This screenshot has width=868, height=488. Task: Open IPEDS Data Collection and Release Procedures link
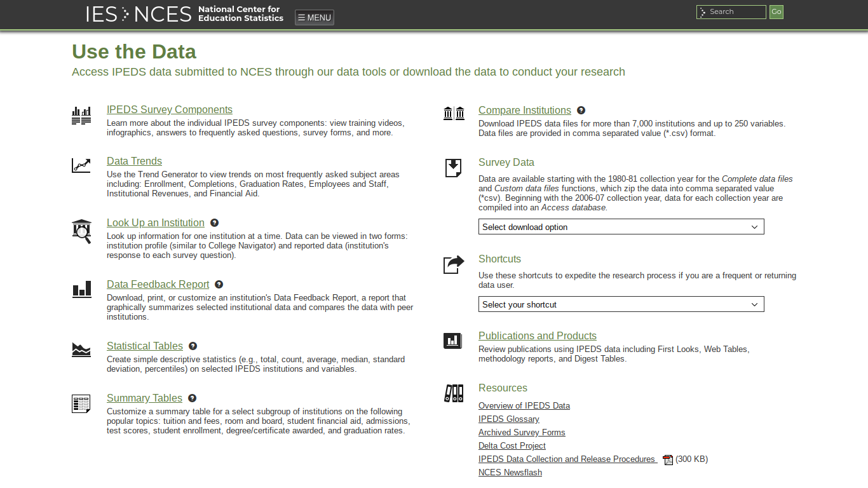click(x=567, y=459)
